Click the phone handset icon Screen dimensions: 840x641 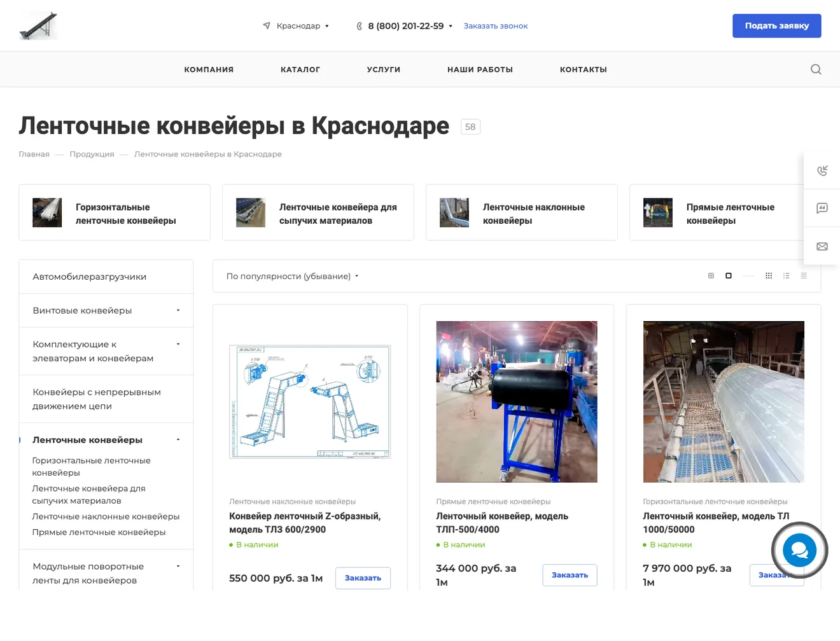(x=360, y=26)
